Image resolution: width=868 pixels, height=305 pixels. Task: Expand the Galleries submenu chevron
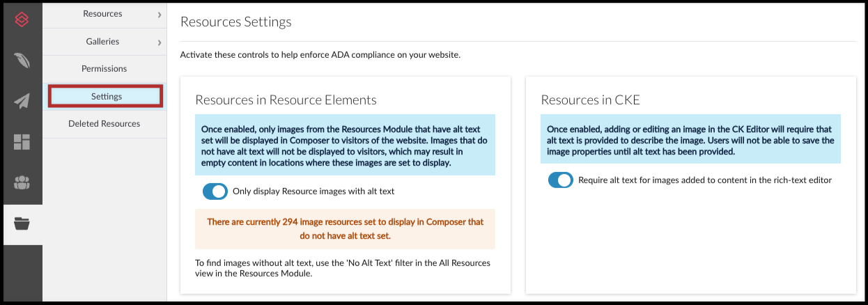click(x=160, y=42)
